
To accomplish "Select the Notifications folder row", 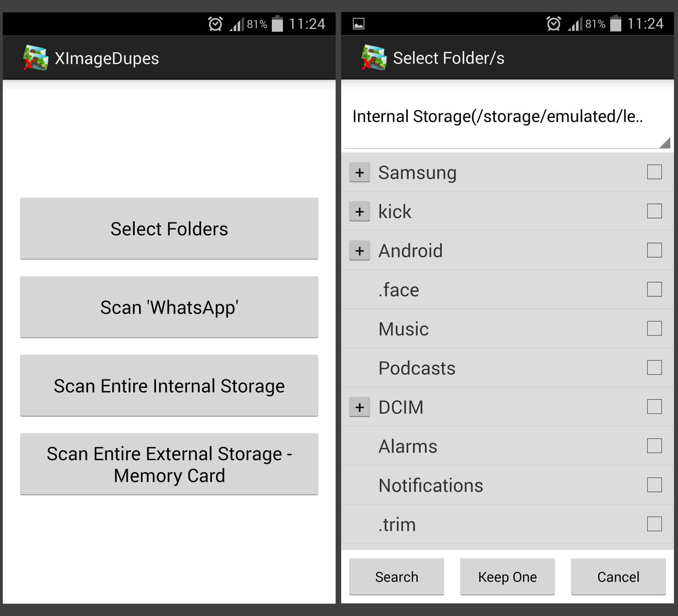I will click(508, 485).
